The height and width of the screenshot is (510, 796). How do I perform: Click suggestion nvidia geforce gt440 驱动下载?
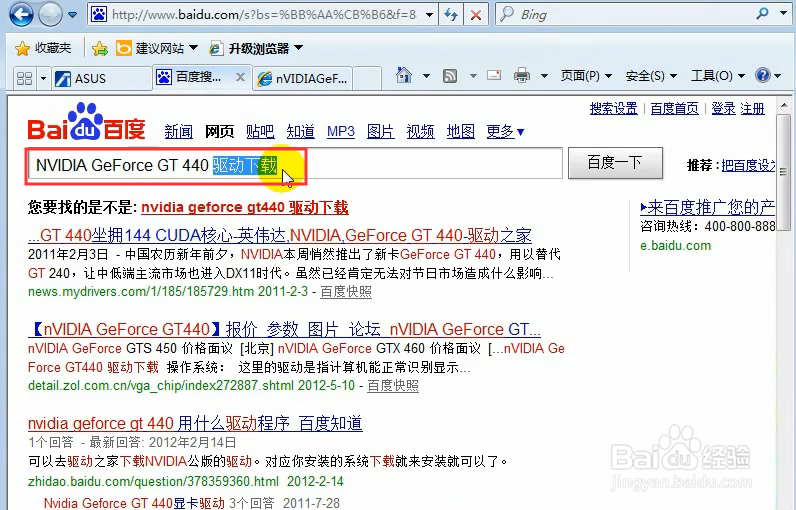point(245,207)
